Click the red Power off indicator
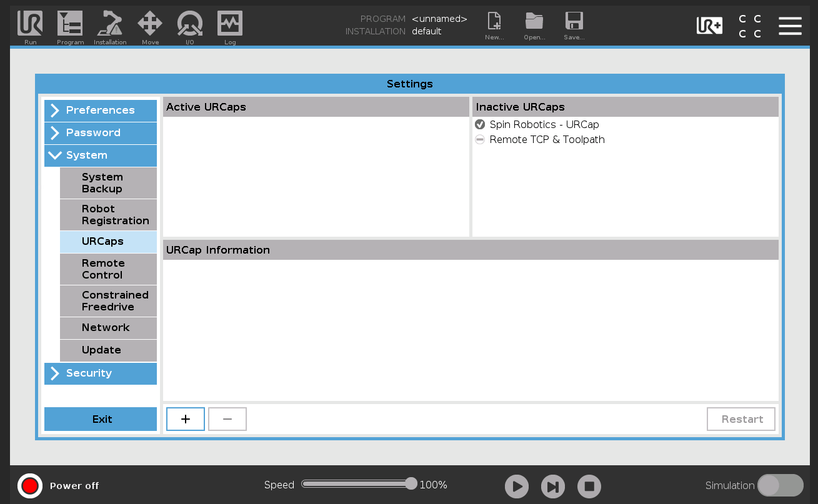The image size is (818, 504). pyautogui.click(x=30, y=485)
